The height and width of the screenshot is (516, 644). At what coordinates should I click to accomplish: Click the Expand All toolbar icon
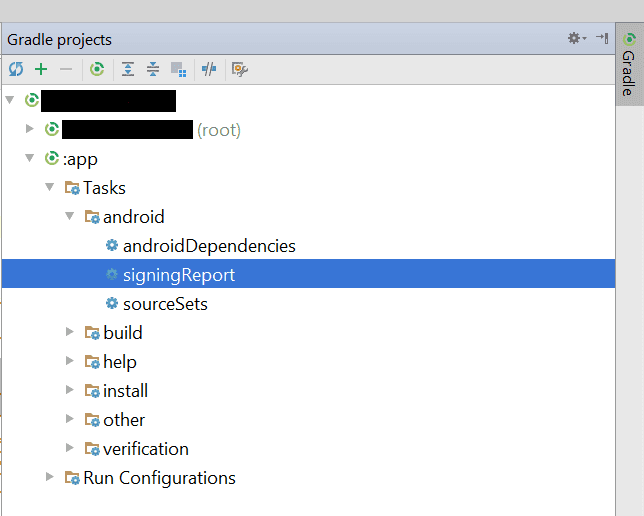[x=128, y=69]
